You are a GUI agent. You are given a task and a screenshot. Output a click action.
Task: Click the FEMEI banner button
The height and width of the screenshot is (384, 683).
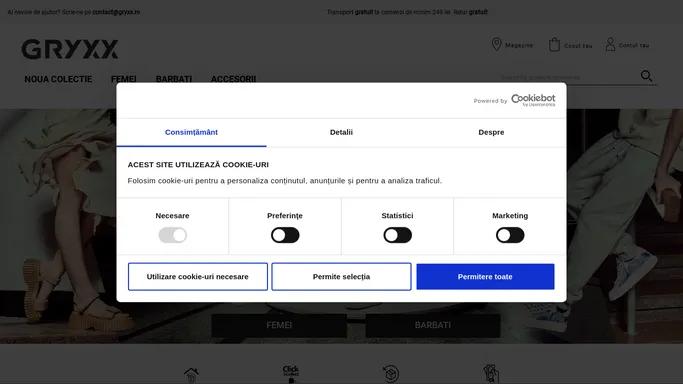click(x=279, y=325)
